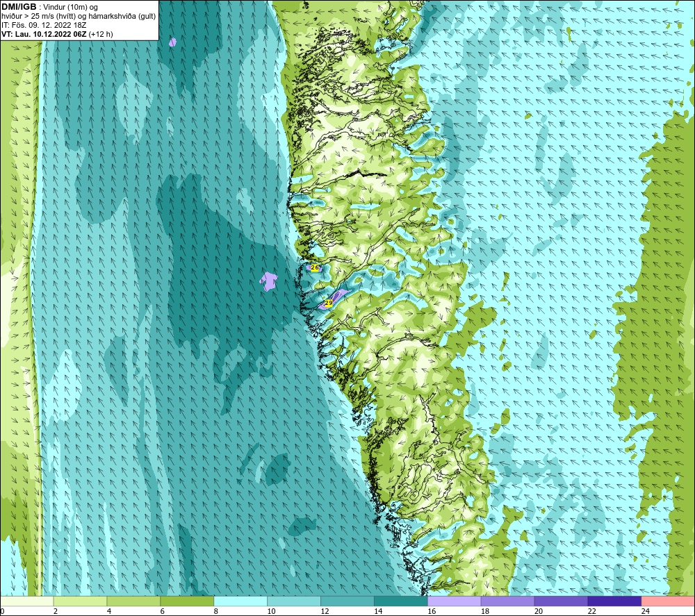This screenshot has width=695, height=616.
Task: Select the 6-8 m/s green legend color
Action: (187, 601)
